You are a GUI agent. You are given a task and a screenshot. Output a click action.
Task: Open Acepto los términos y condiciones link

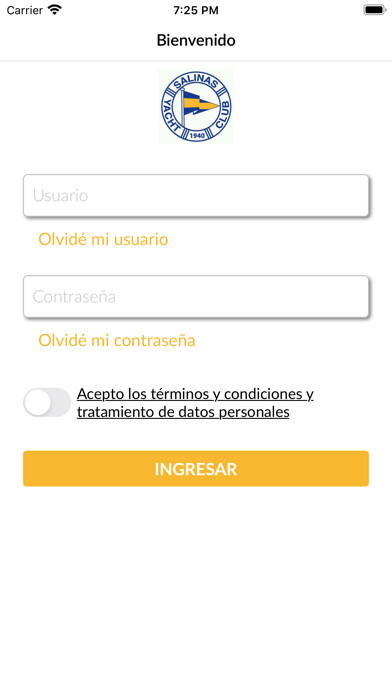pyautogui.click(x=195, y=394)
